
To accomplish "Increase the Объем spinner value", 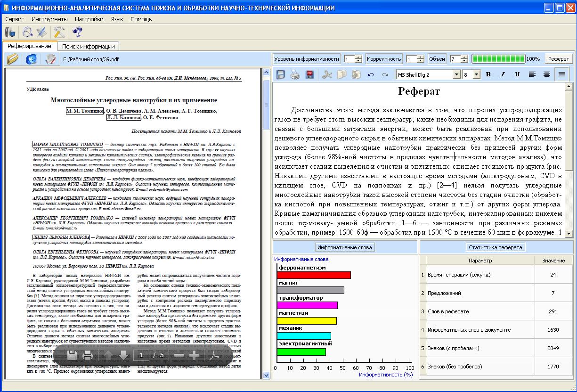I will pos(464,57).
